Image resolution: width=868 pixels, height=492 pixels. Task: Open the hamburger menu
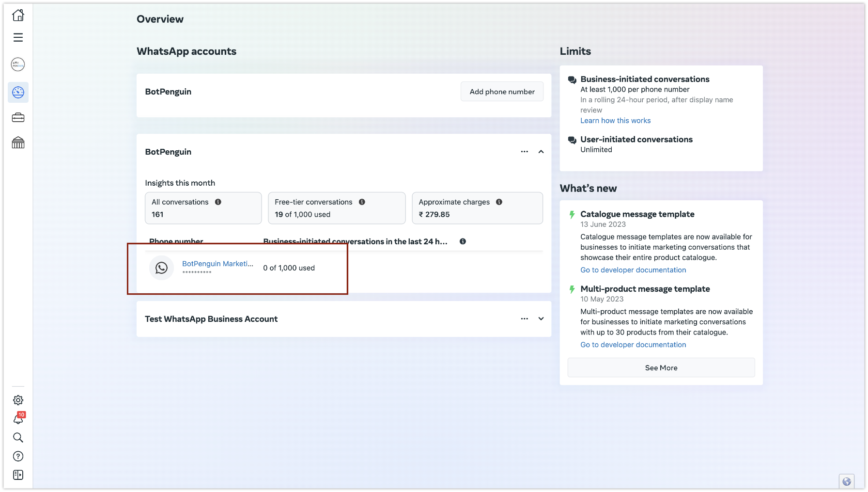pos(18,37)
